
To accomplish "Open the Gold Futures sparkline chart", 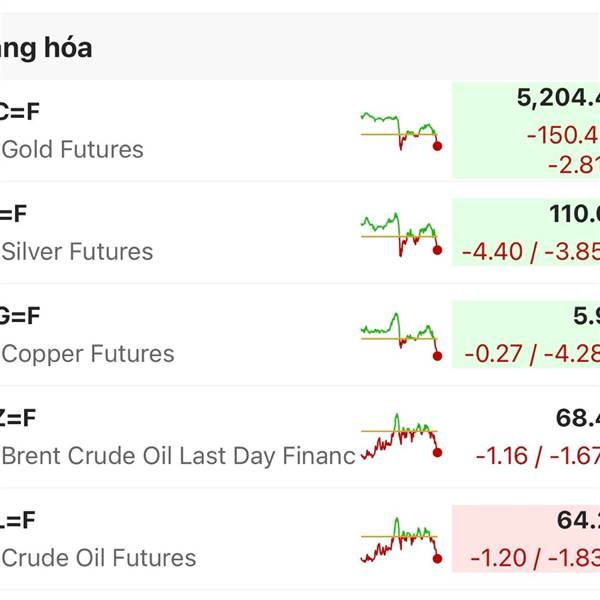I will tap(401, 131).
